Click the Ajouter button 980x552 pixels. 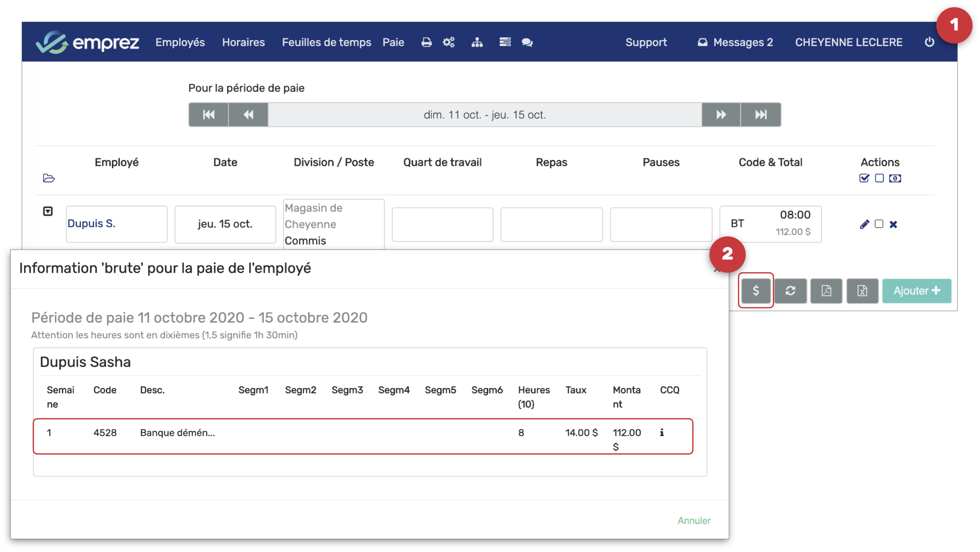(917, 291)
